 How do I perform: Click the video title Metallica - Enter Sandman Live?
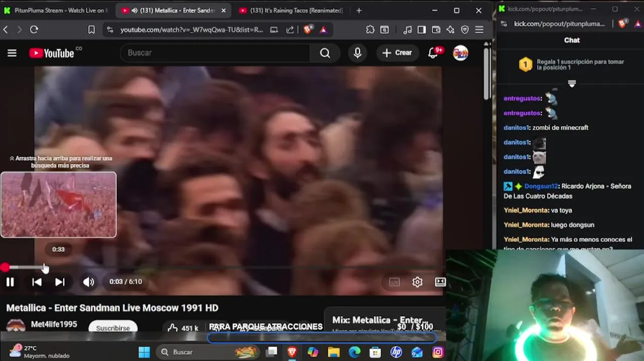(x=112, y=308)
